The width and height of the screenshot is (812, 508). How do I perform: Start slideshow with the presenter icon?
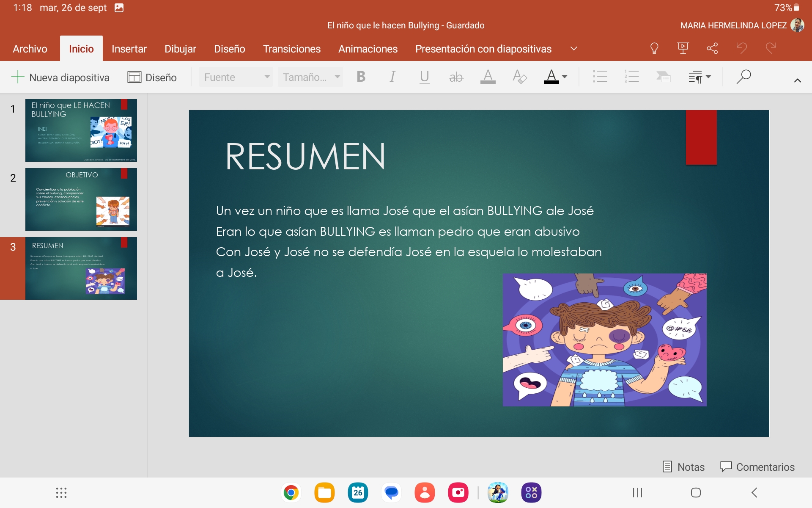683,48
